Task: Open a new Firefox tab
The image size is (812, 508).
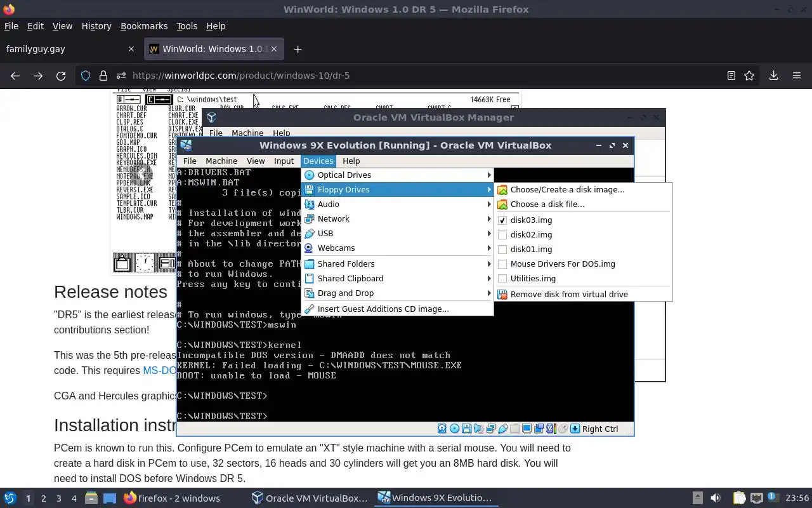Action: (x=298, y=49)
